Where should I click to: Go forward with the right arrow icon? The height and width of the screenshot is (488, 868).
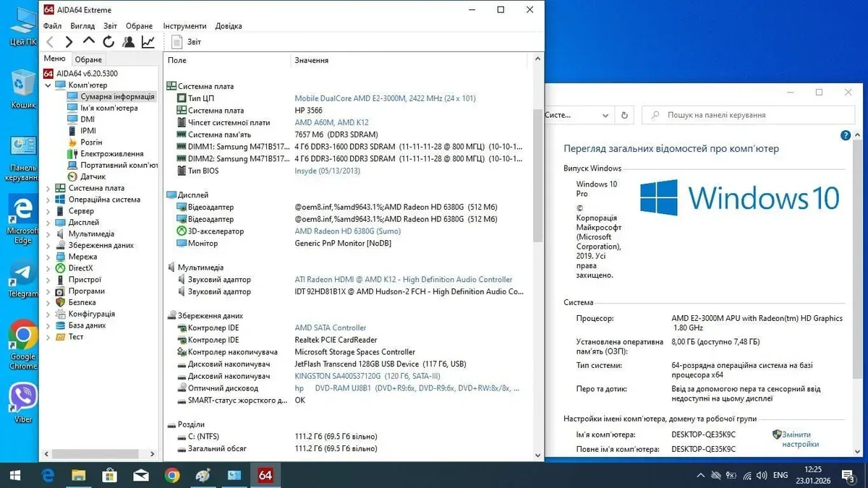69,42
